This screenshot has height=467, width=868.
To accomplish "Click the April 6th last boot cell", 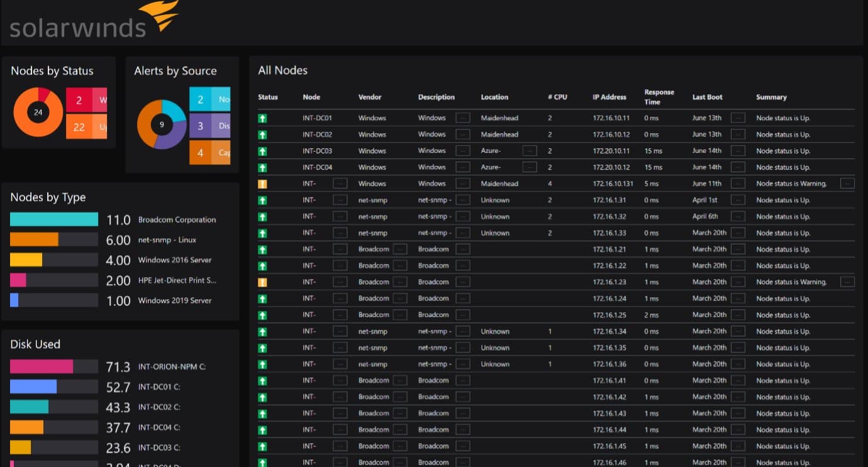I will [x=705, y=216].
